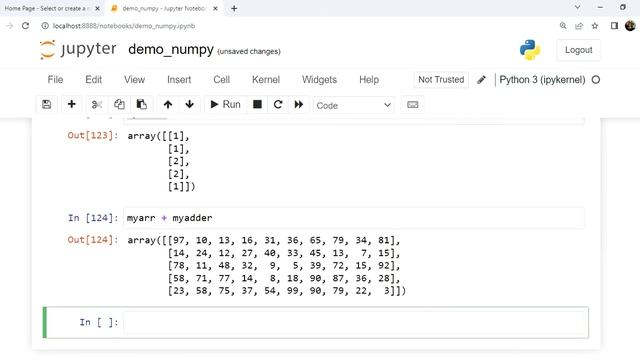640x360 pixels.
Task: Save the notebook with the floppy disk icon
Action: (47, 104)
